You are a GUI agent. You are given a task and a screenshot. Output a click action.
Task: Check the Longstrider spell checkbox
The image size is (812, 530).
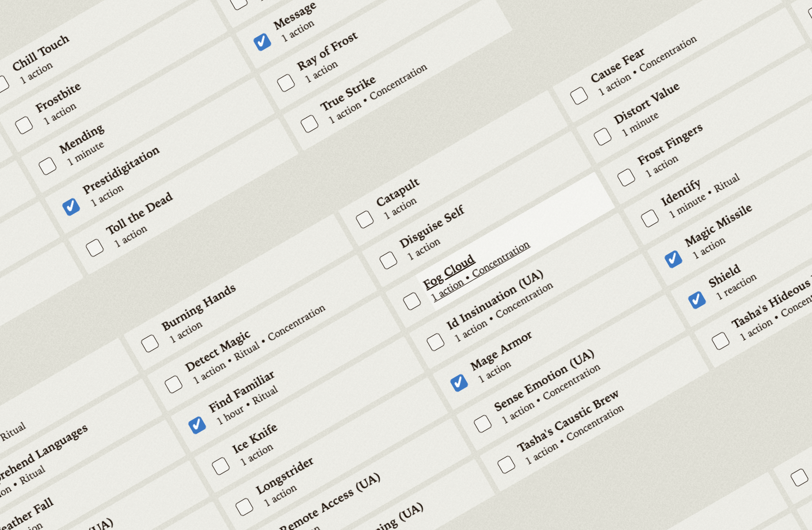tap(244, 506)
